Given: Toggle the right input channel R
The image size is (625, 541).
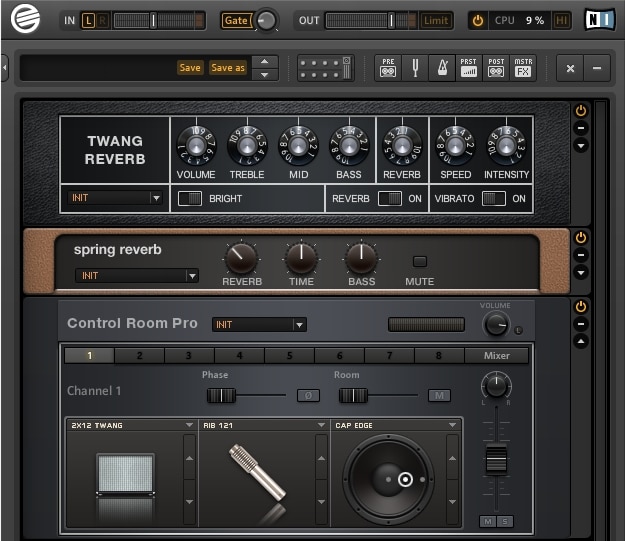Looking at the screenshot, I should pyautogui.click(x=102, y=20).
